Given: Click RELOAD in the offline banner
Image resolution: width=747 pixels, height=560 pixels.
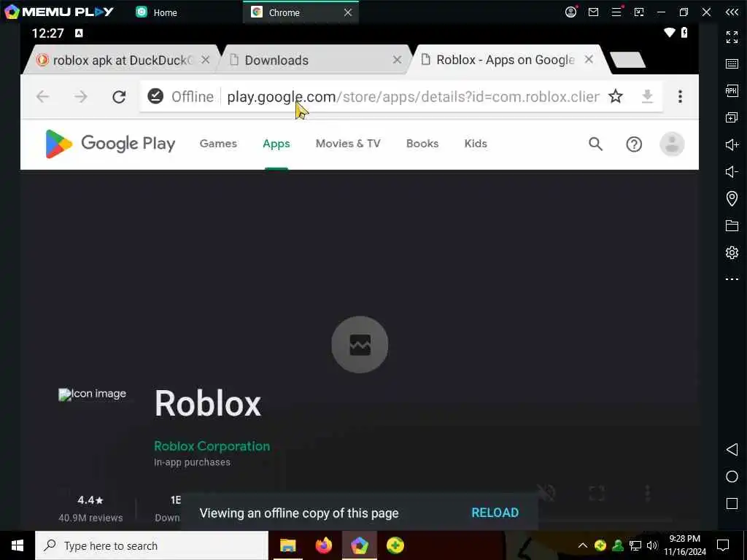Looking at the screenshot, I should pos(495,513).
